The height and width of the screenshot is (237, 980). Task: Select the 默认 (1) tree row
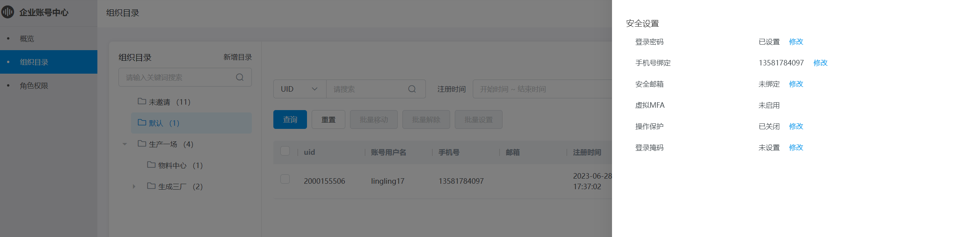[191, 123]
